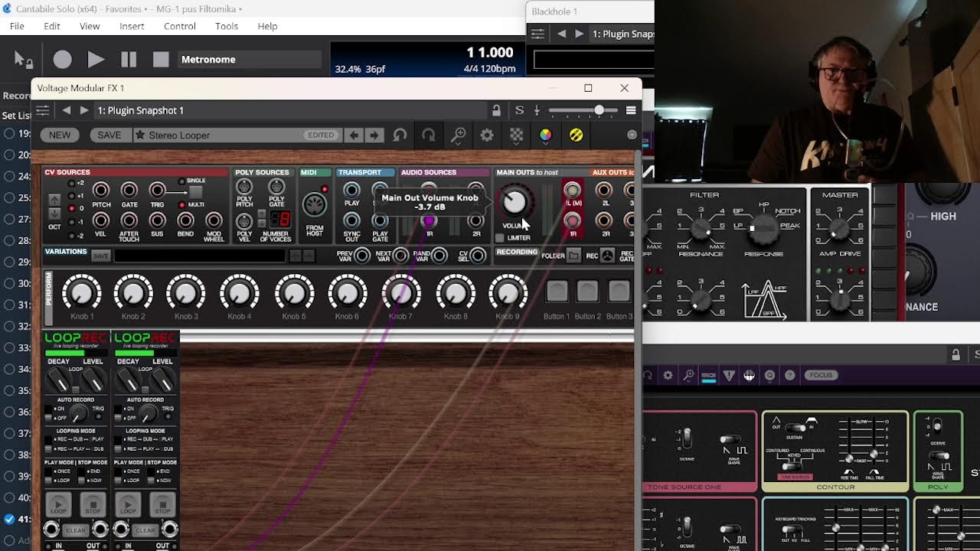The height and width of the screenshot is (551, 980).
Task: Click the yellow striped icon in toolbar
Action: click(x=576, y=135)
